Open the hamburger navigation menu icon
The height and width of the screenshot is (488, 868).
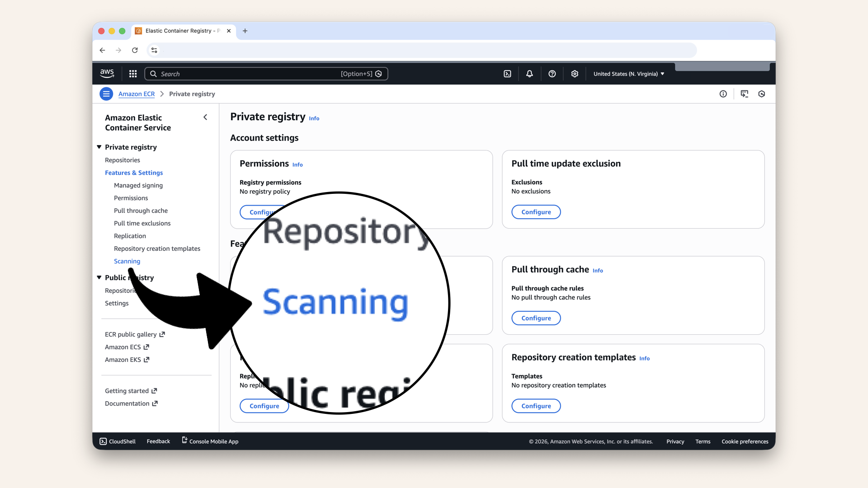pyautogui.click(x=106, y=94)
